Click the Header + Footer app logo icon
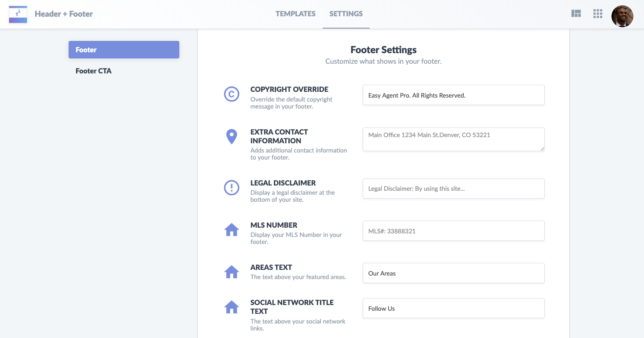Viewport: 644px width, 338px height. [18, 14]
